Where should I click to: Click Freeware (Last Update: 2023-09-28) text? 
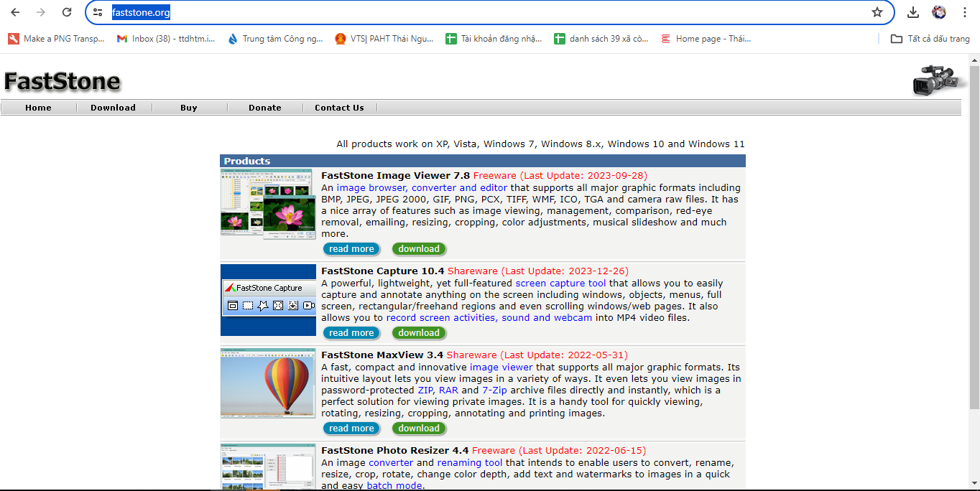click(x=560, y=176)
